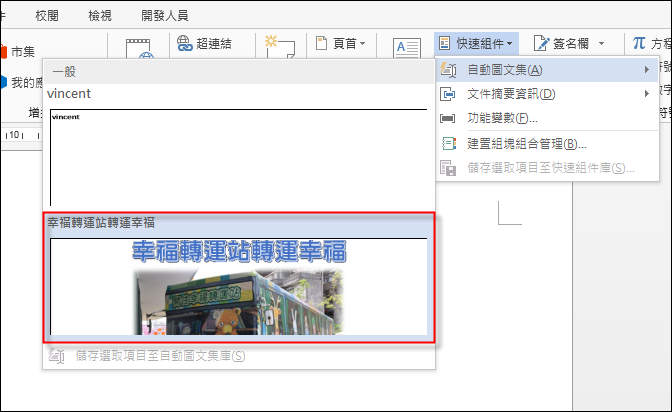This screenshot has width=672, height=412.
Task: Click the new comment note icon
Action: [279, 47]
